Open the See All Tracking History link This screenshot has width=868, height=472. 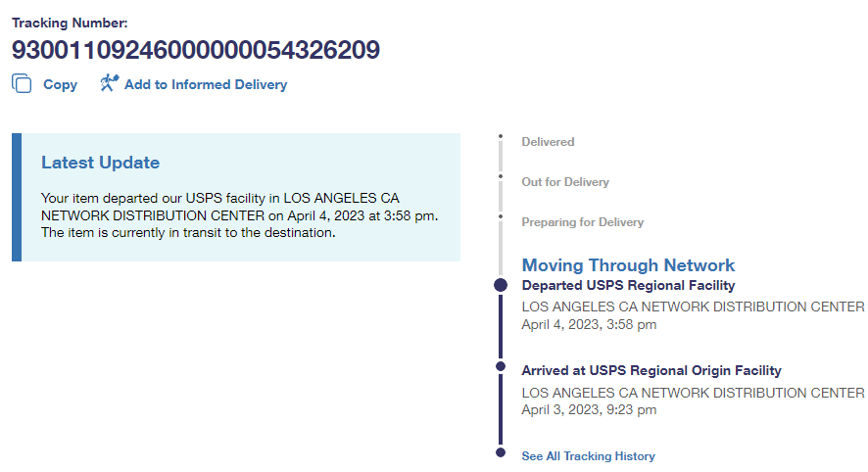(x=588, y=456)
